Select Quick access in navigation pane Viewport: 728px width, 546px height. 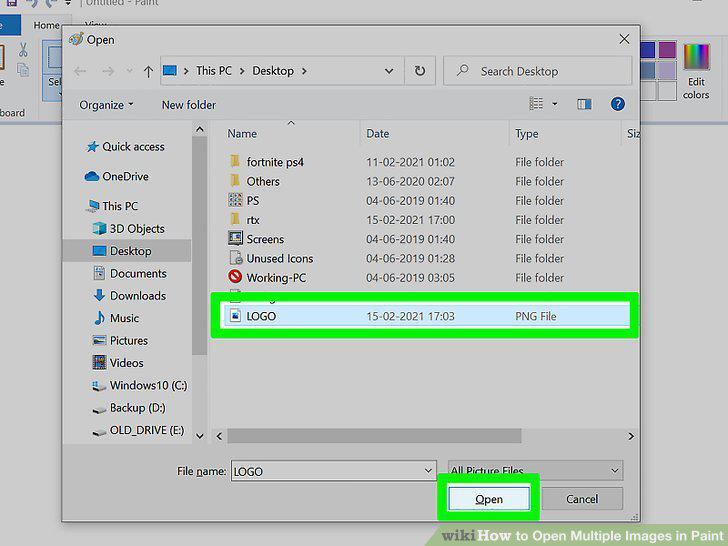tap(125, 147)
